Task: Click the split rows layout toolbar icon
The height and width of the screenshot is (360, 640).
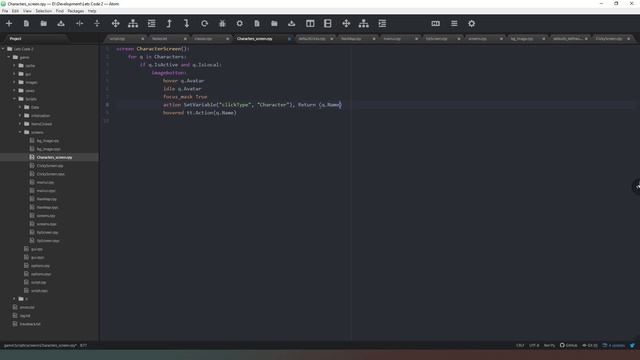Action: [328, 24]
